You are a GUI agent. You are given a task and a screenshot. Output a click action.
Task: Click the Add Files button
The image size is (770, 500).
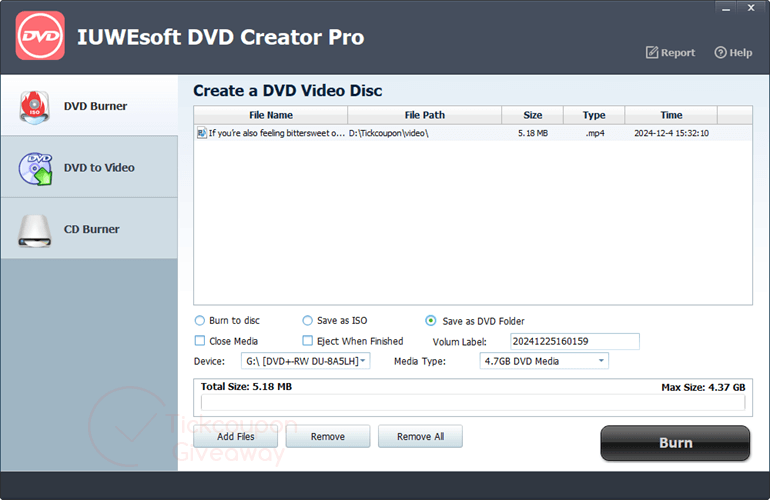tap(236, 436)
